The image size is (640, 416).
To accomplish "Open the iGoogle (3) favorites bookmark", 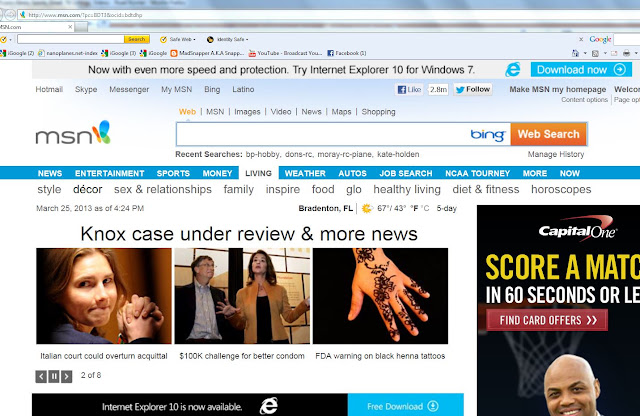I will pos(119,53).
